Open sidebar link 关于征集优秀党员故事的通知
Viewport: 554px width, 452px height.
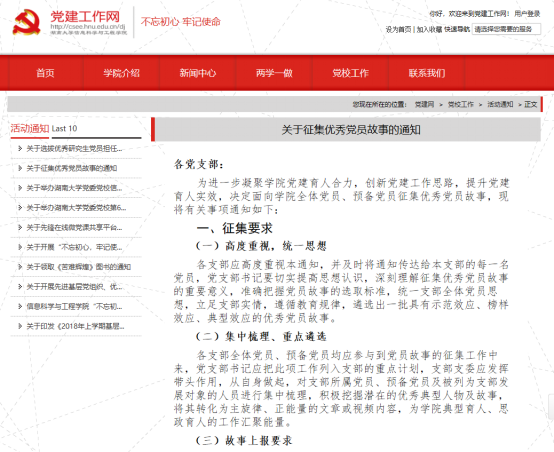click(x=72, y=168)
